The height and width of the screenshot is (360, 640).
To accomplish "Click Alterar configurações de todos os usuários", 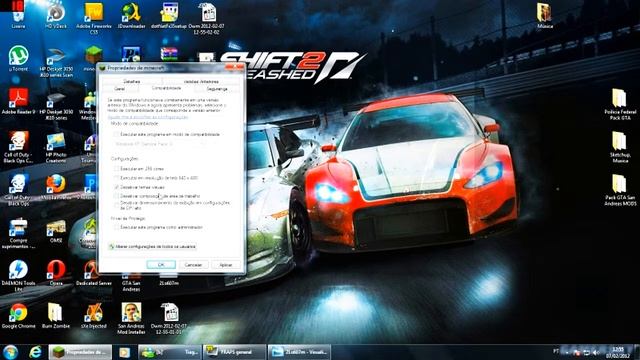I will pos(152,247).
